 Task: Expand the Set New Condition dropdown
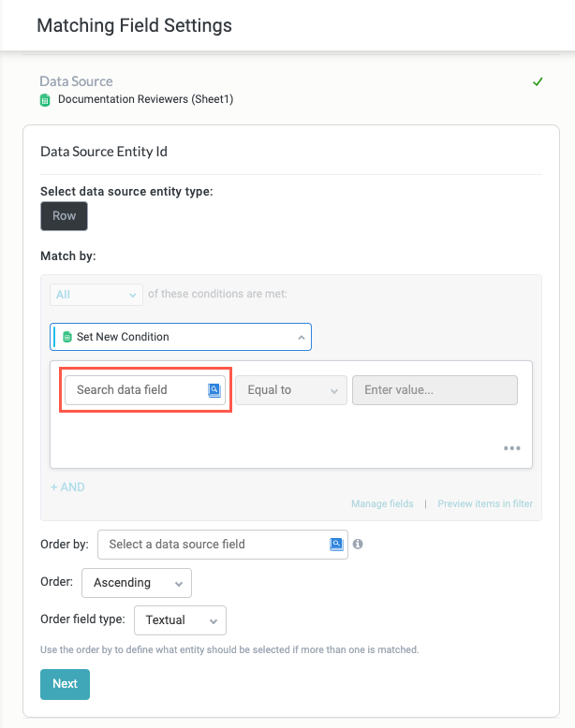(x=181, y=337)
